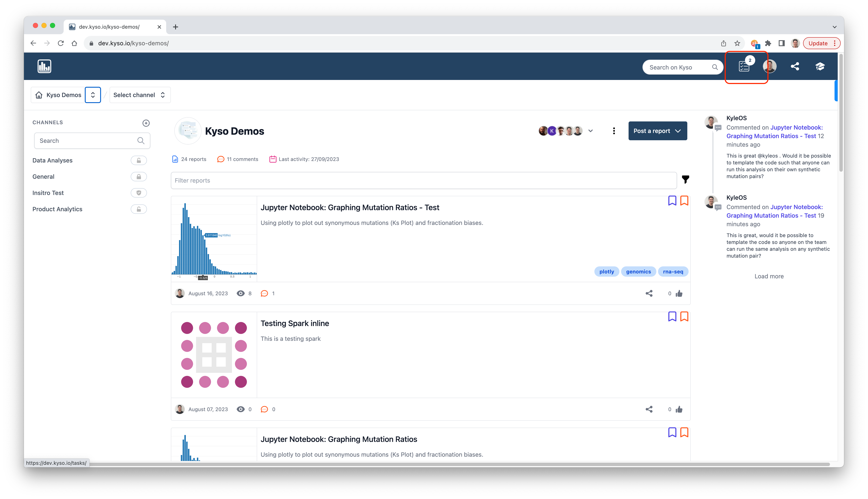Click the home icon in Kyso Demos breadcrumb
This screenshot has width=868, height=499.
(39, 95)
